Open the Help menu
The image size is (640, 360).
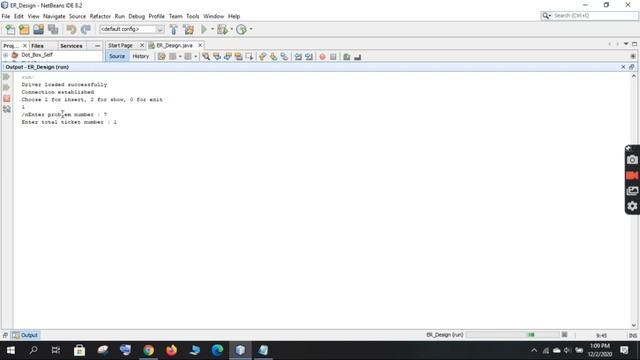pos(234,16)
